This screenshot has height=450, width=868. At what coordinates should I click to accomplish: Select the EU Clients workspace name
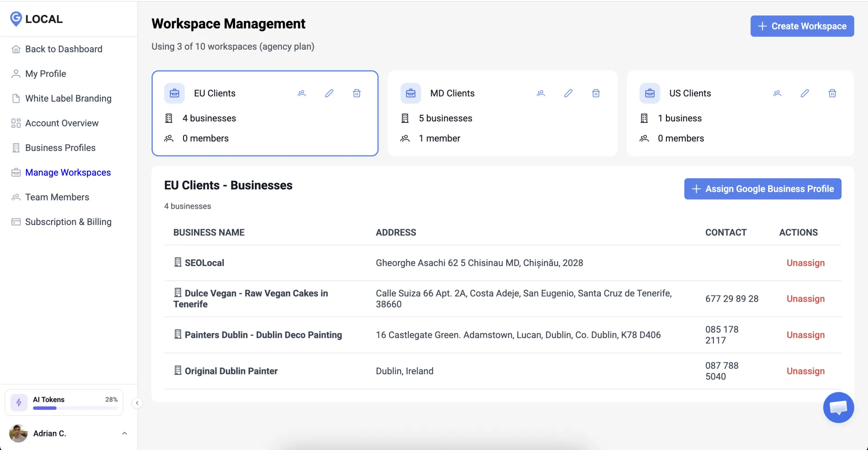tap(215, 94)
